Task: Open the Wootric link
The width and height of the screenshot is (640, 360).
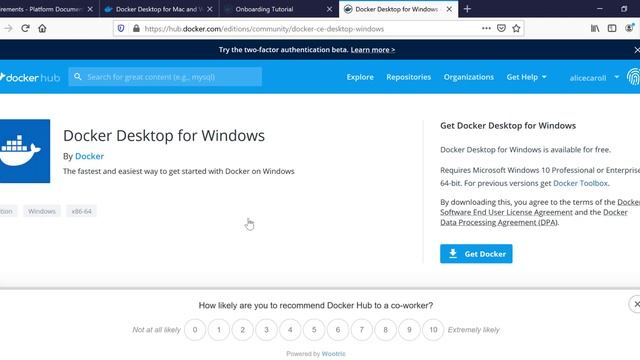Action: pos(333,354)
